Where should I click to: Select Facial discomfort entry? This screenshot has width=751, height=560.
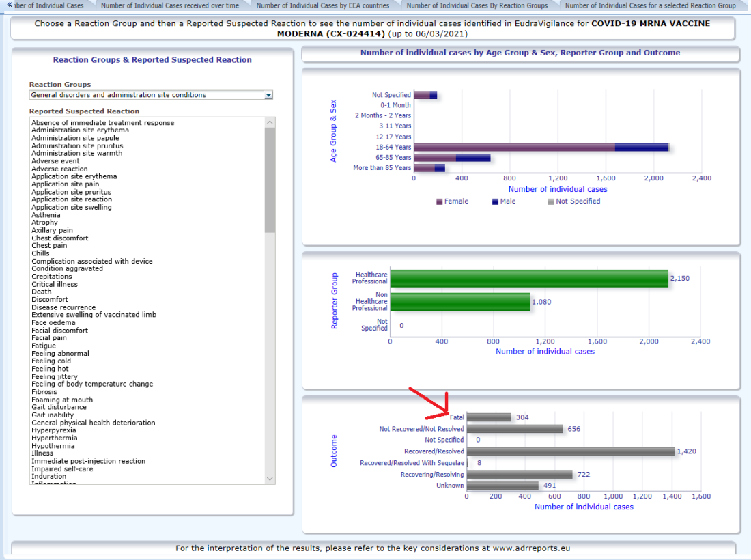[x=60, y=330]
